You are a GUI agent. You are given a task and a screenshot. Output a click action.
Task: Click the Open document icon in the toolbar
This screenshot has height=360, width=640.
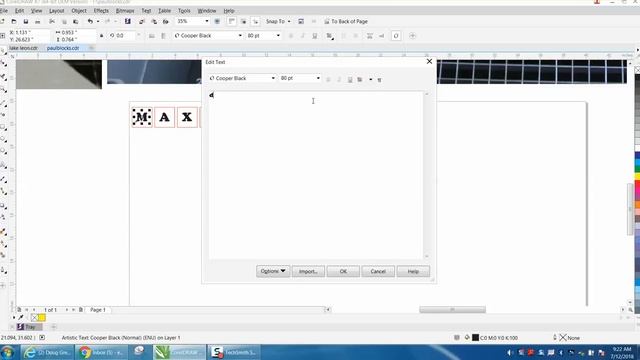pyautogui.click(x=14, y=21)
